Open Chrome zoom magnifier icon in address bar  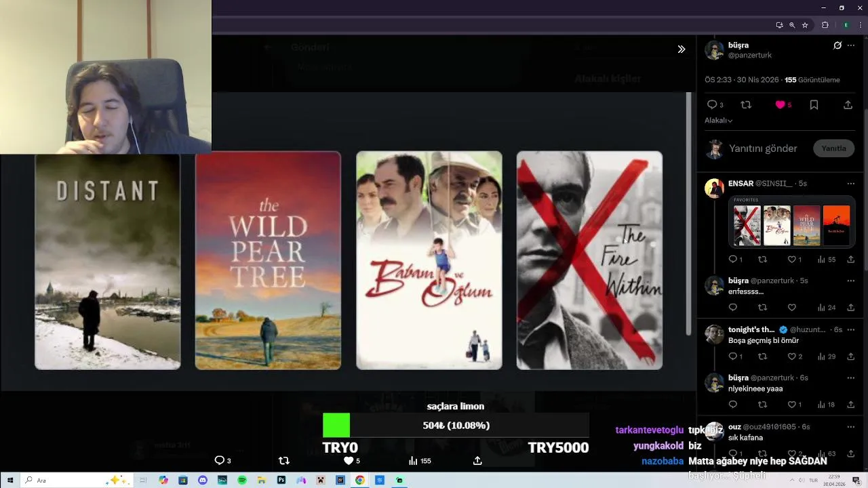pos(792,25)
